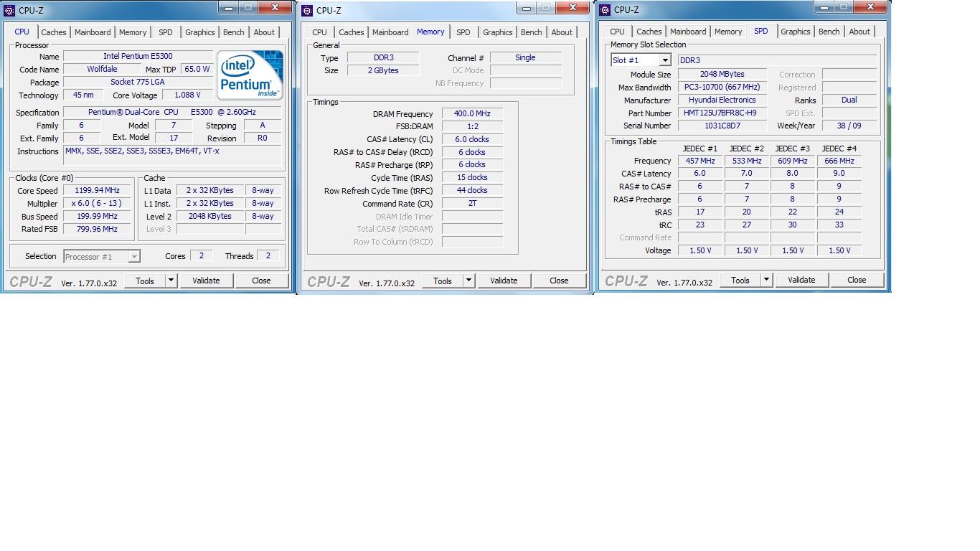Go to About tab in SPD window

click(859, 32)
